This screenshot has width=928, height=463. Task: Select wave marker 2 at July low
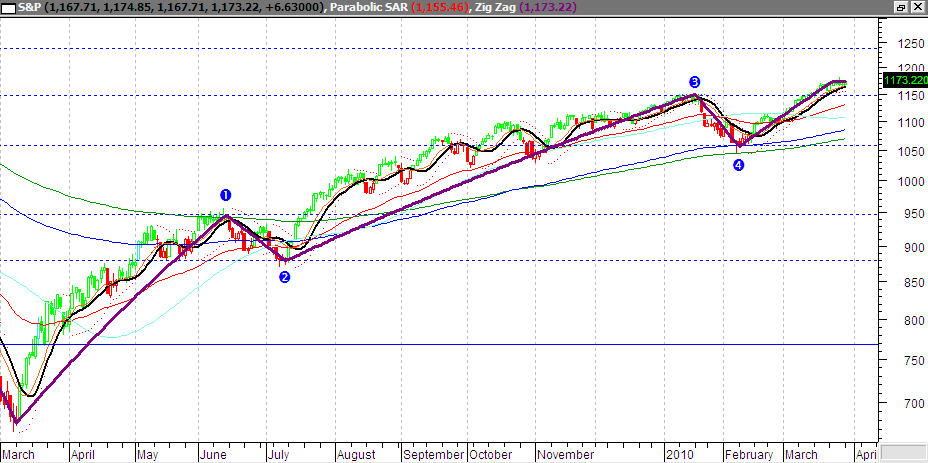click(x=285, y=277)
